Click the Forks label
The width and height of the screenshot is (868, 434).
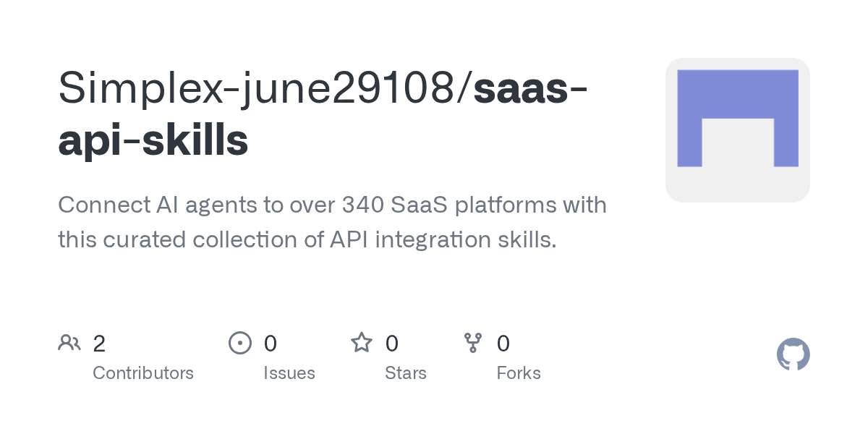(519, 373)
